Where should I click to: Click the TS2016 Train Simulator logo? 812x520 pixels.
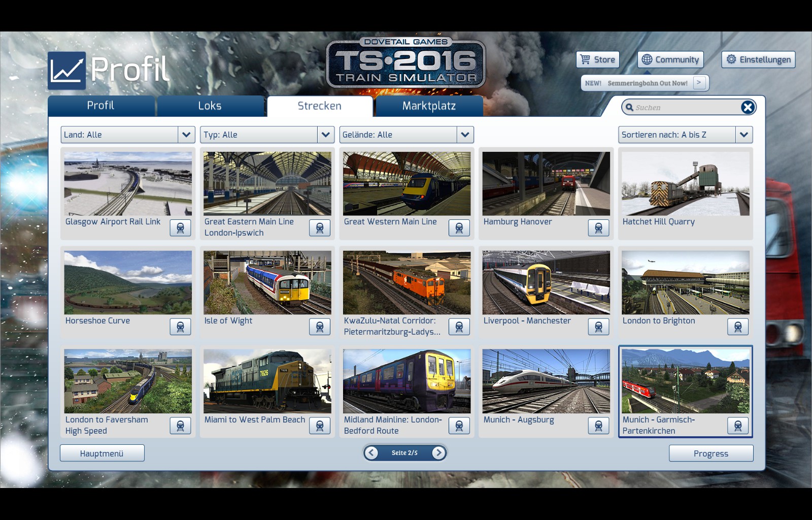pyautogui.click(x=406, y=63)
